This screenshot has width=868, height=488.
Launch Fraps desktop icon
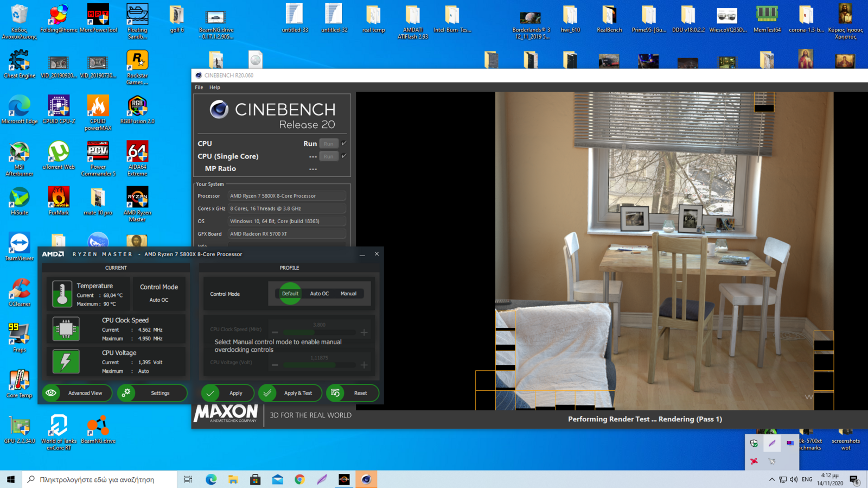pyautogui.click(x=20, y=338)
